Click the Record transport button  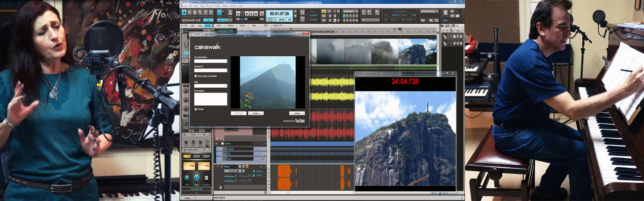(x=262, y=13)
